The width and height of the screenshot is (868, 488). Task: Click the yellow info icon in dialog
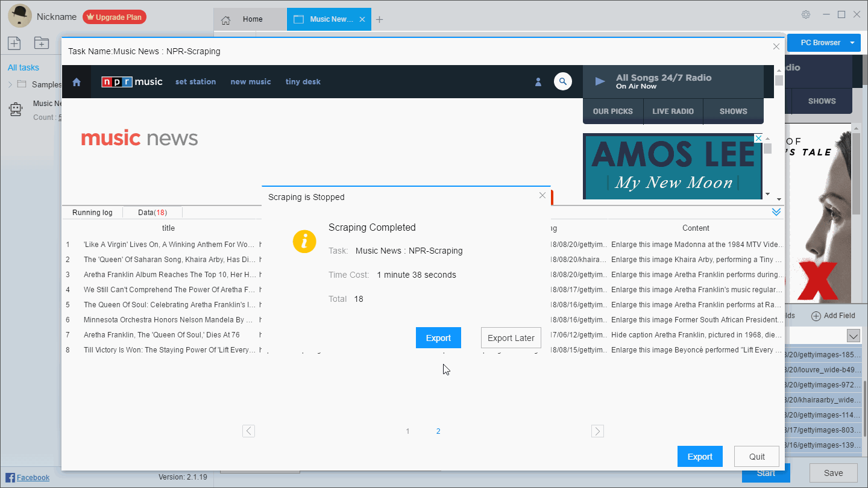(x=304, y=242)
